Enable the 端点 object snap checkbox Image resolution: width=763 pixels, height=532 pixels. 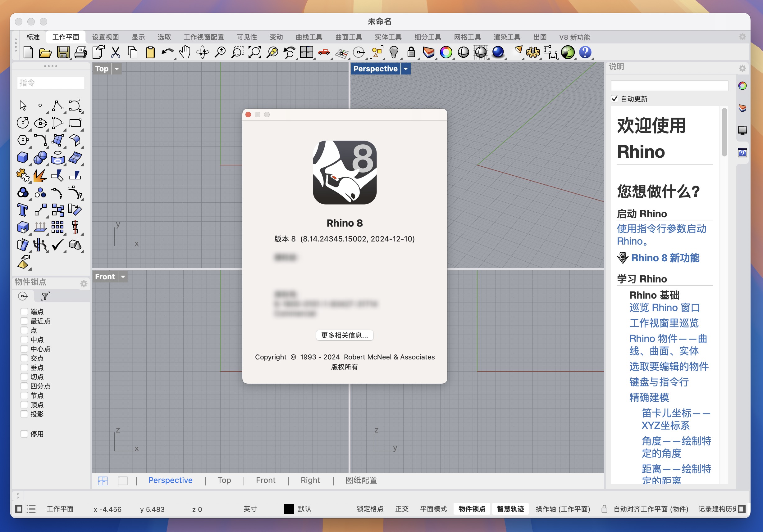[x=24, y=312]
